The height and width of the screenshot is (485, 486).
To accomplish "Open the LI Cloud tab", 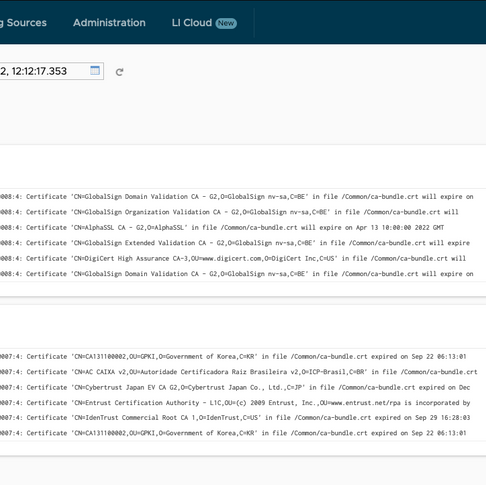I will (192, 23).
